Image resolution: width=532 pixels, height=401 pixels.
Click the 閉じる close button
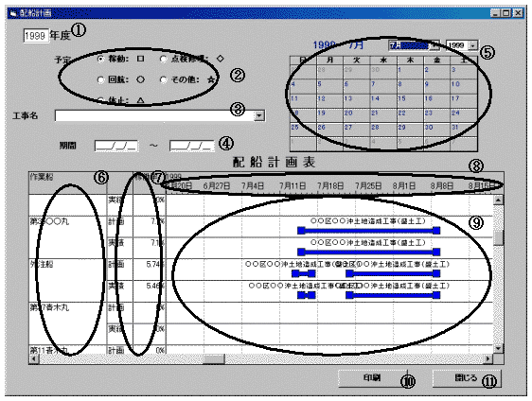coord(467,378)
